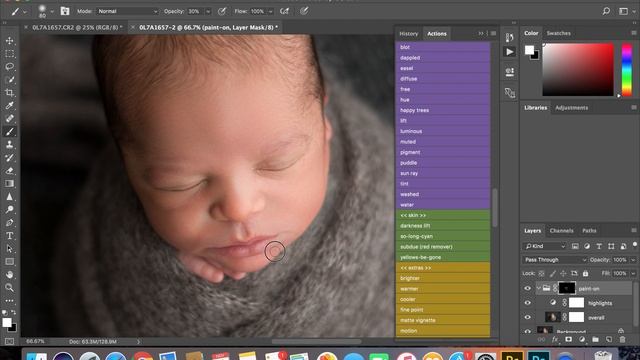Open the brush Mode dropdown

[x=127, y=11]
